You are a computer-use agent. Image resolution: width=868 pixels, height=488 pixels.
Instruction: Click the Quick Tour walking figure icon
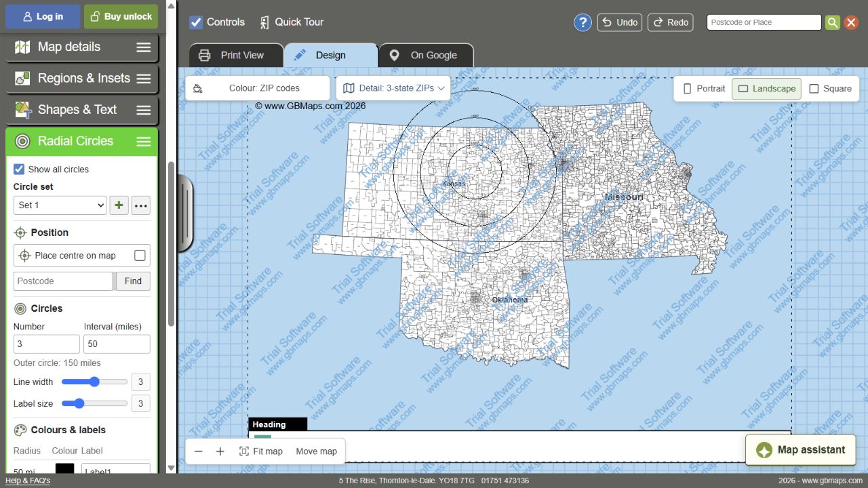coord(264,22)
